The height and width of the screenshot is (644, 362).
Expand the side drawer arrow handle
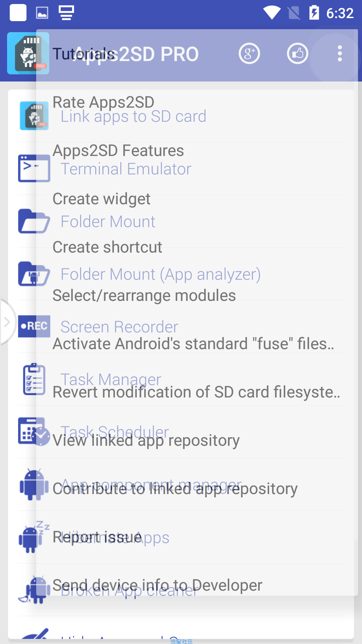(7, 322)
